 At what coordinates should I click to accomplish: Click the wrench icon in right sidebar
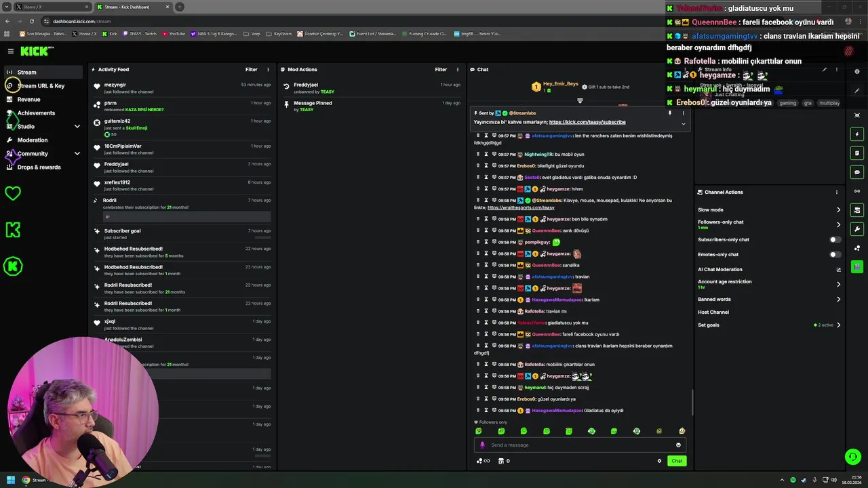(x=857, y=229)
